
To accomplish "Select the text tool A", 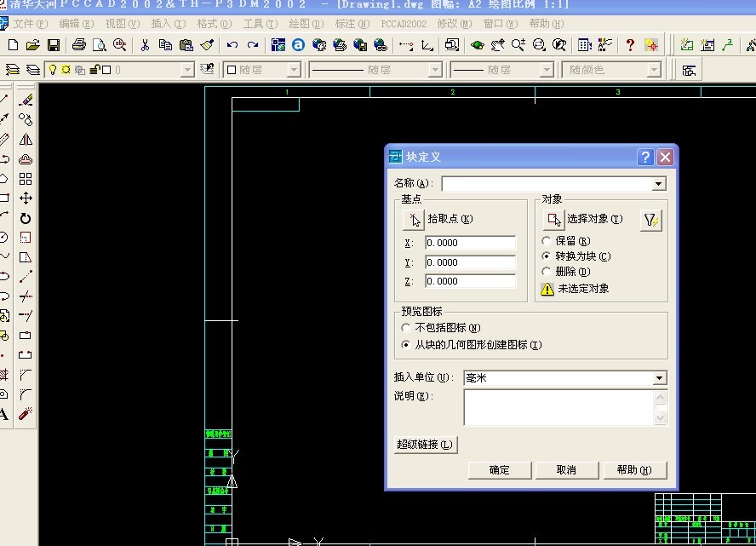I will pos(4,414).
